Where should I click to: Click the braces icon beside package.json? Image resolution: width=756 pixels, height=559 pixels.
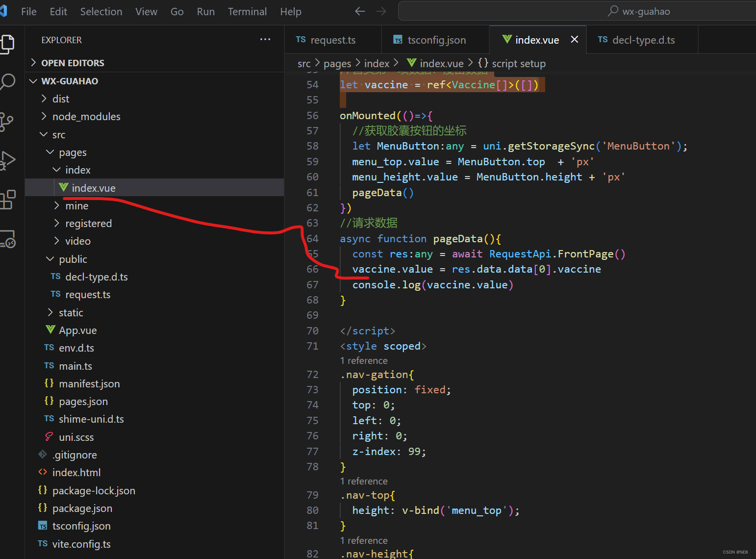click(43, 508)
